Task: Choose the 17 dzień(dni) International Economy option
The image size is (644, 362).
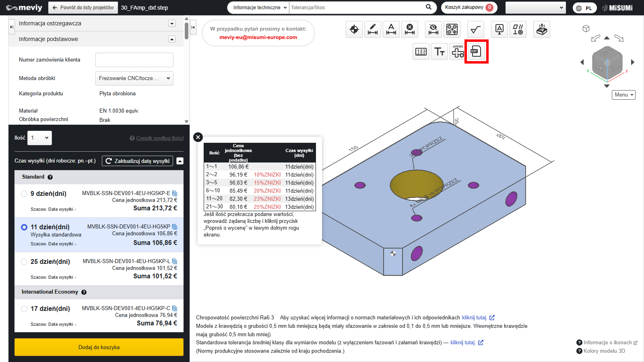Action: click(24, 309)
